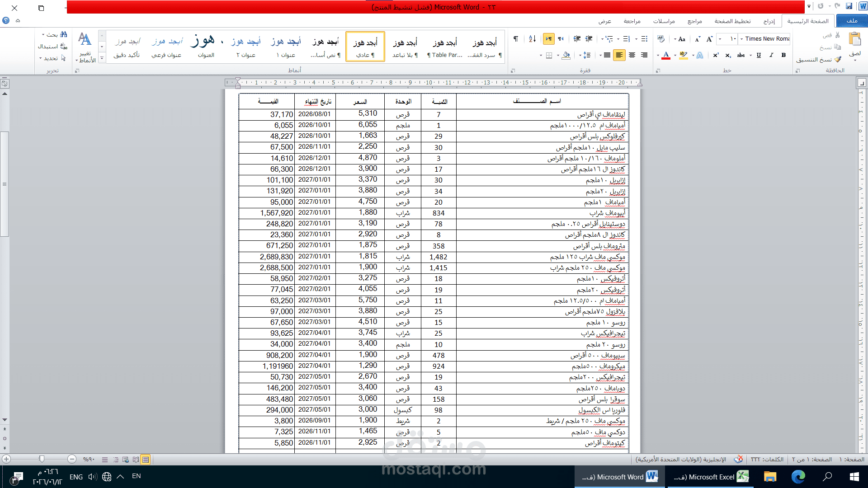
Task: Click the yellow Text Highlight color button
Action: tap(683, 55)
